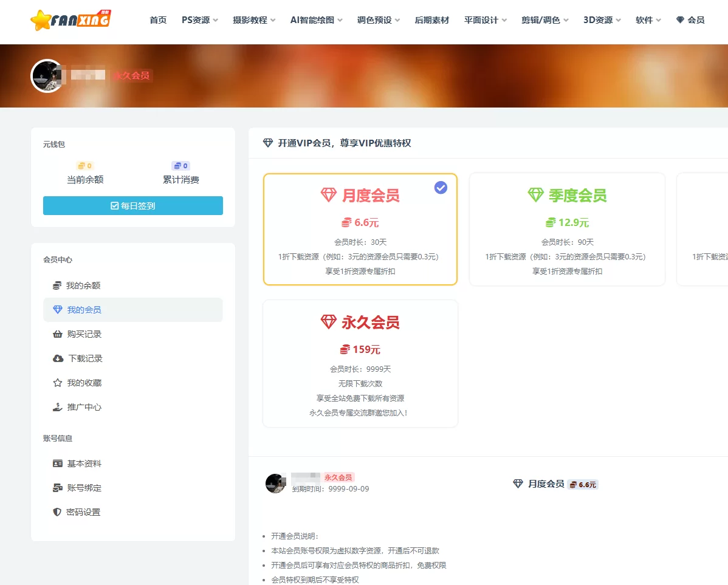Click the star icon beside 我的收藏
The width and height of the screenshot is (728, 585).
(58, 383)
